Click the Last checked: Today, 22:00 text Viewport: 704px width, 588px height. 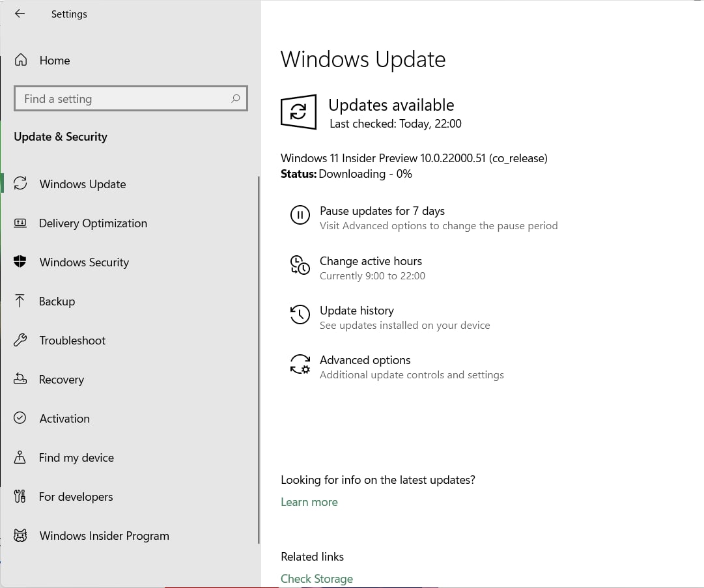click(x=395, y=124)
